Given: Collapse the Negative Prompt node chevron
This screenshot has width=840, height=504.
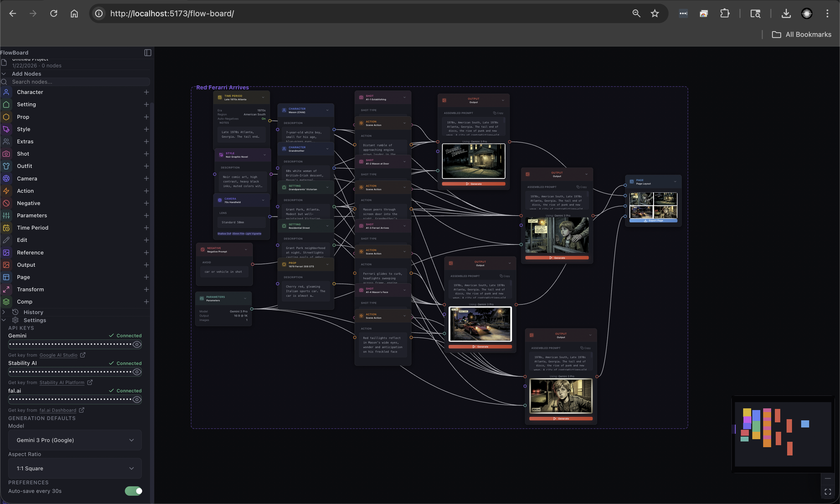Looking at the screenshot, I should (x=246, y=250).
